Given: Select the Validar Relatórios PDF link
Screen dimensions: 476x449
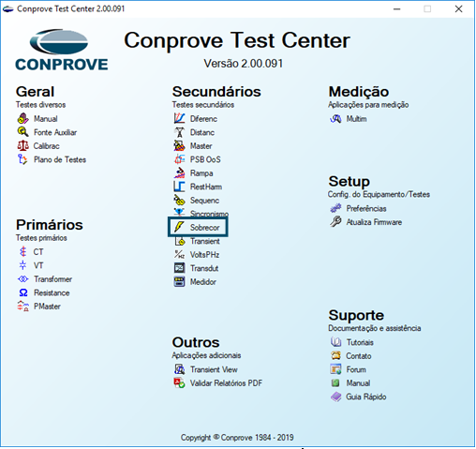Looking at the screenshot, I should 226,383.
